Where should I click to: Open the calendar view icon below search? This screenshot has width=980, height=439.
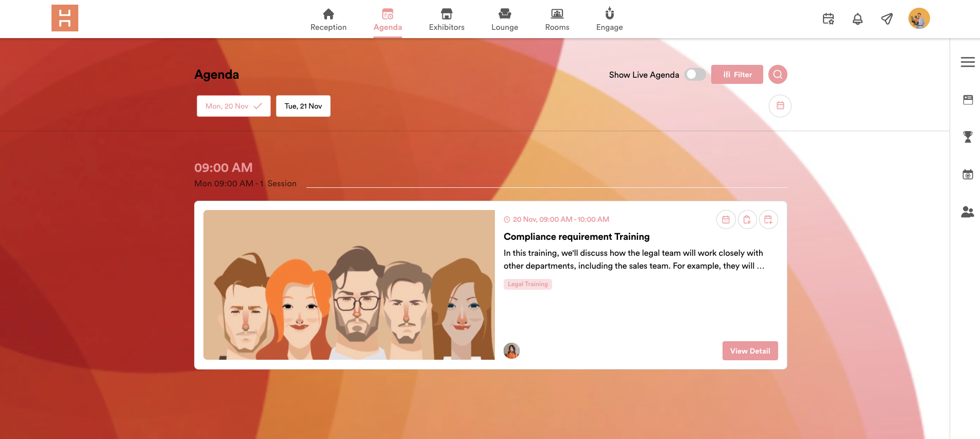(780, 106)
